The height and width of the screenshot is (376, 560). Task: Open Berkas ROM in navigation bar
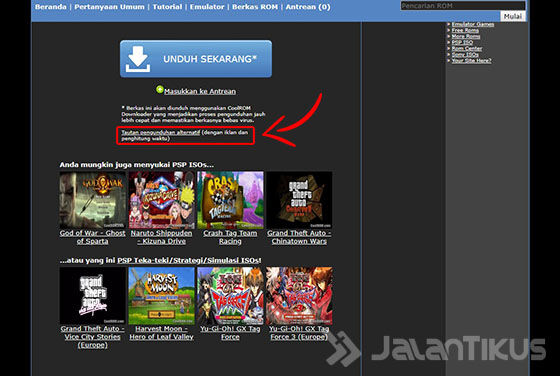click(255, 7)
